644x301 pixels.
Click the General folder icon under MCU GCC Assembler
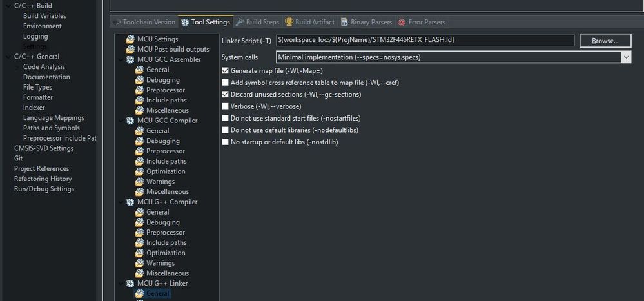click(139, 70)
